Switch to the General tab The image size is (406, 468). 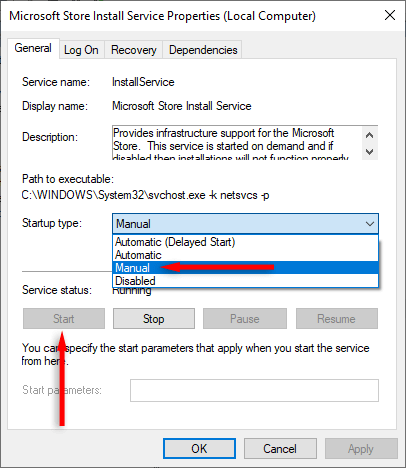tap(33, 48)
